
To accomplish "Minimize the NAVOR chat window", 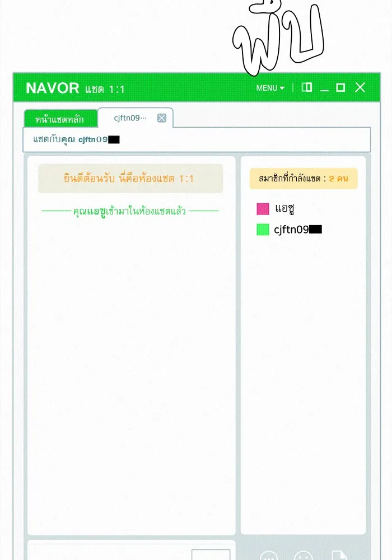I will [324, 88].
